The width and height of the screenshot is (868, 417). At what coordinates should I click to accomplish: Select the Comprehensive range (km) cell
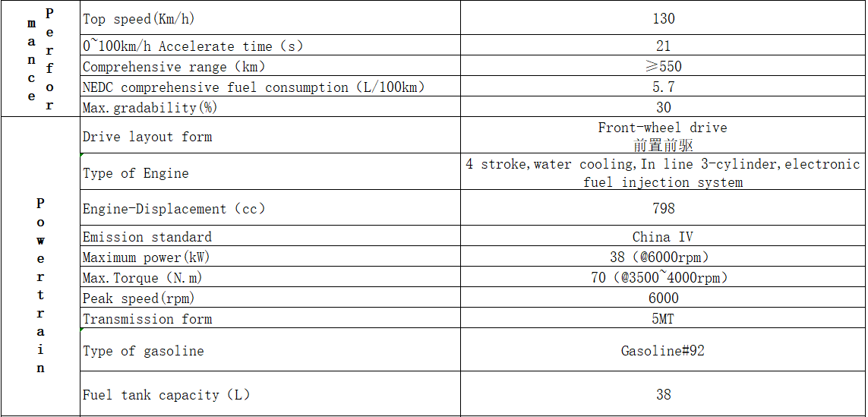[x=270, y=66]
